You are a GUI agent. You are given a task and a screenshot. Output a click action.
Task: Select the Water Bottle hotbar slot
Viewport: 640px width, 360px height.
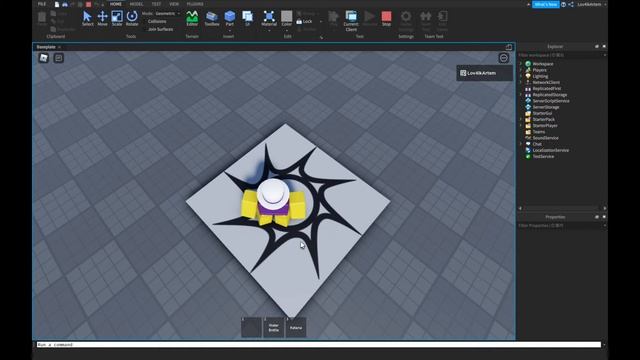tap(273, 327)
